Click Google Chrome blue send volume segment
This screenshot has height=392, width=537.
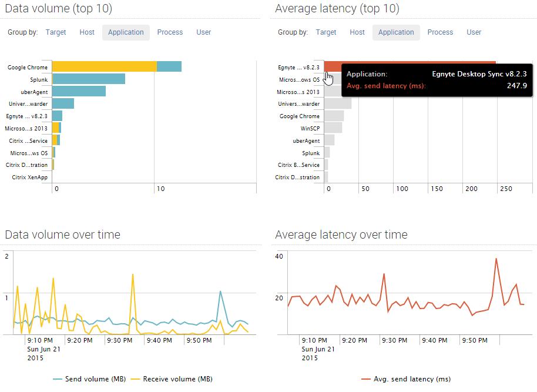169,66
